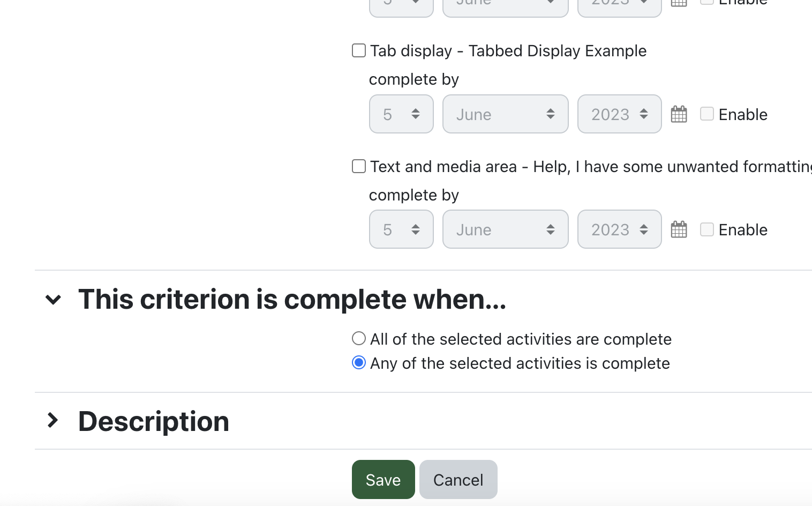Open the month dropdown for Tab display
Screen dimensions: 812x506
tap(505, 114)
